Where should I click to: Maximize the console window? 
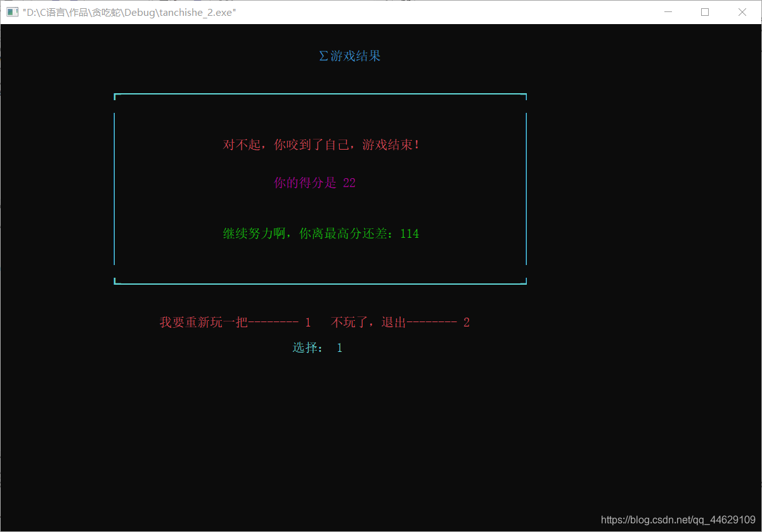tap(705, 12)
